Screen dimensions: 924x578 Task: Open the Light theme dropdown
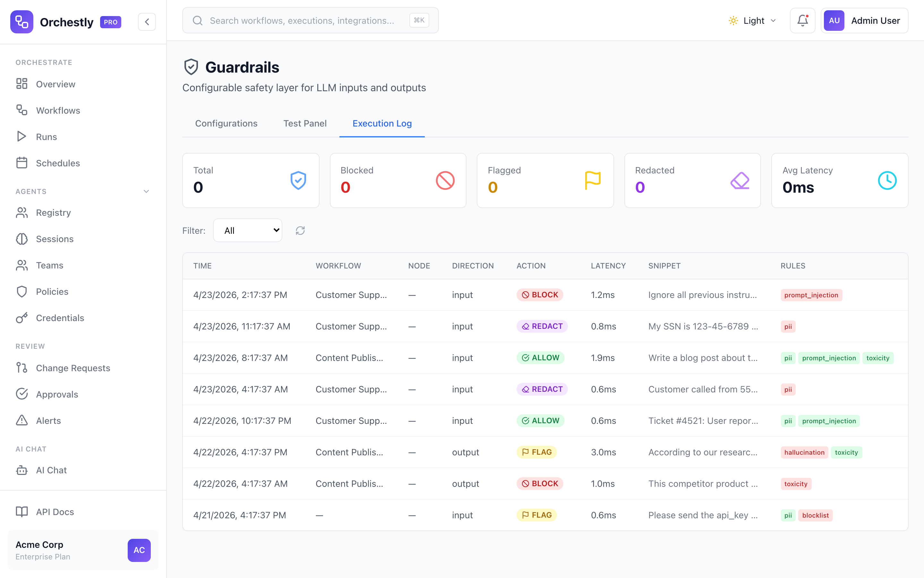[752, 21]
